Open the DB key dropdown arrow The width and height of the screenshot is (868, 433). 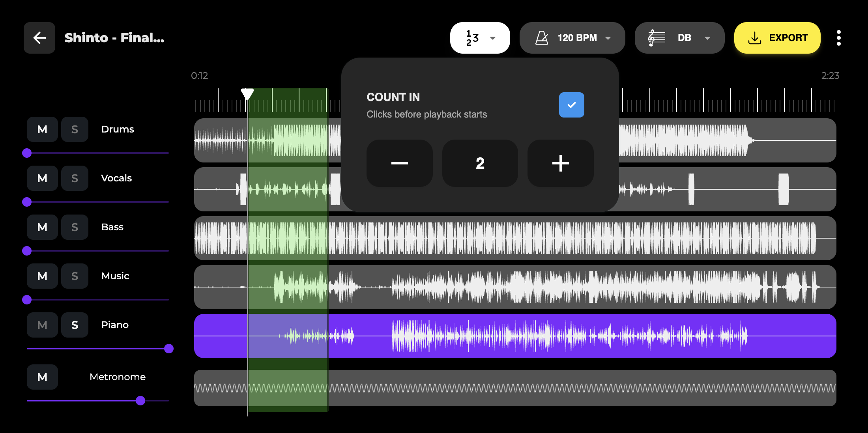pyautogui.click(x=707, y=38)
